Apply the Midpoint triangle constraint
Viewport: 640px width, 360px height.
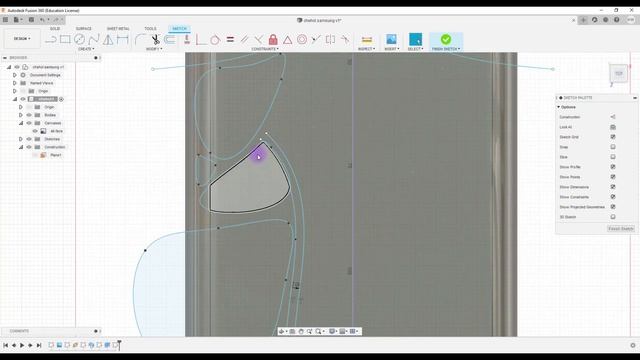pos(288,40)
